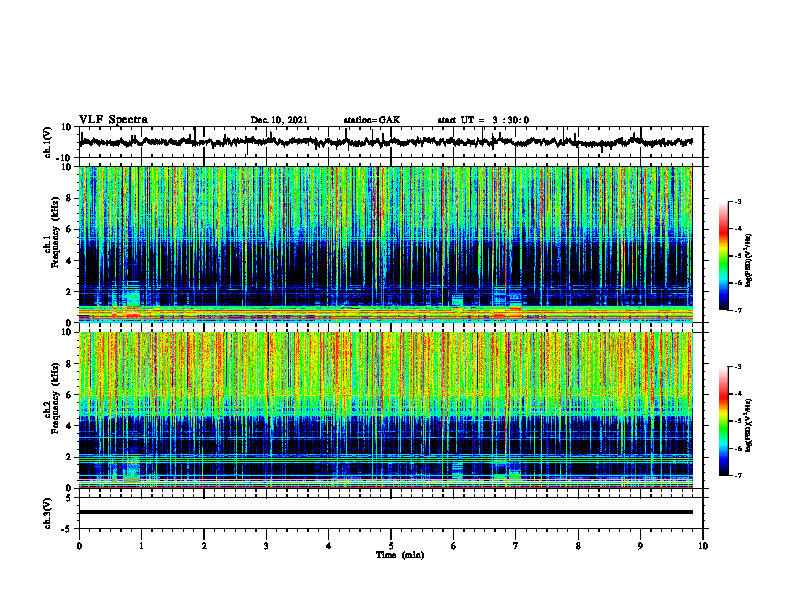Click the ch.1 color scale bar
The height and width of the screenshot is (612, 792).
pyautogui.click(x=724, y=256)
